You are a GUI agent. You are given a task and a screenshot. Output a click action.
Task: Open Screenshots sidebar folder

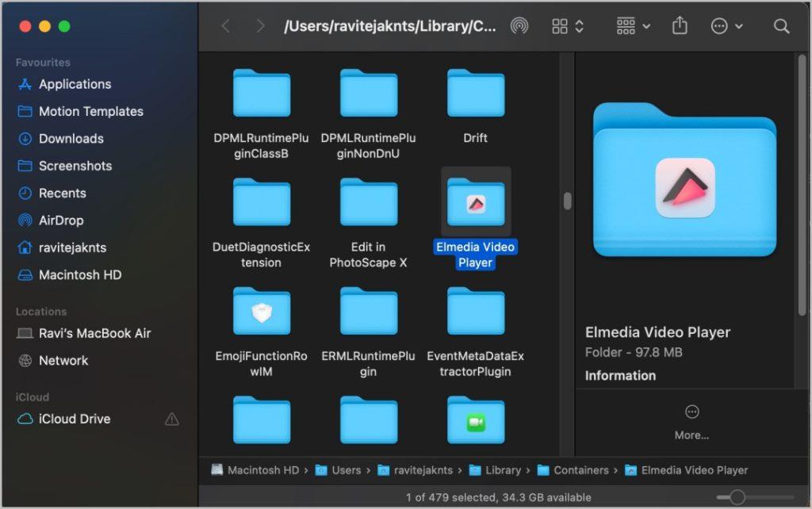(x=65, y=166)
